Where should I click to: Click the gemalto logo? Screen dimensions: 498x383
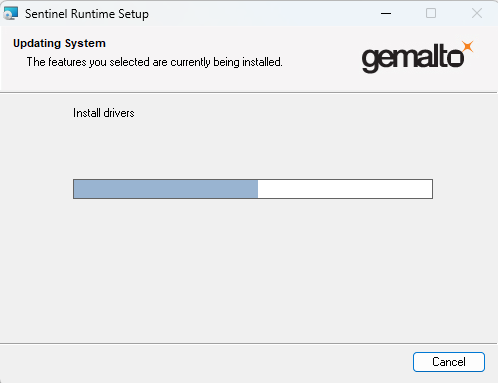point(417,56)
